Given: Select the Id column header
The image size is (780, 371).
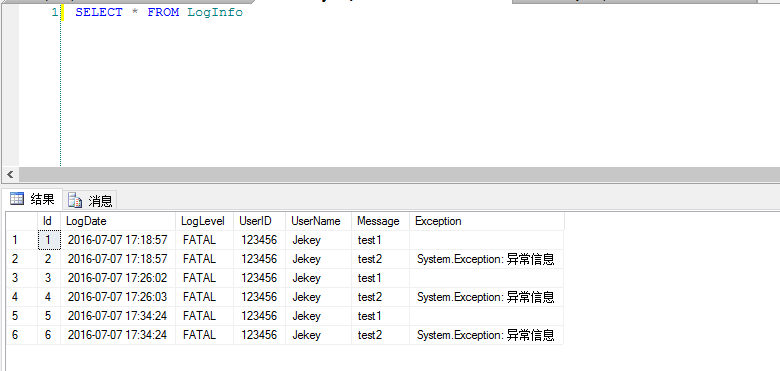Looking at the screenshot, I should pyautogui.click(x=49, y=221).
